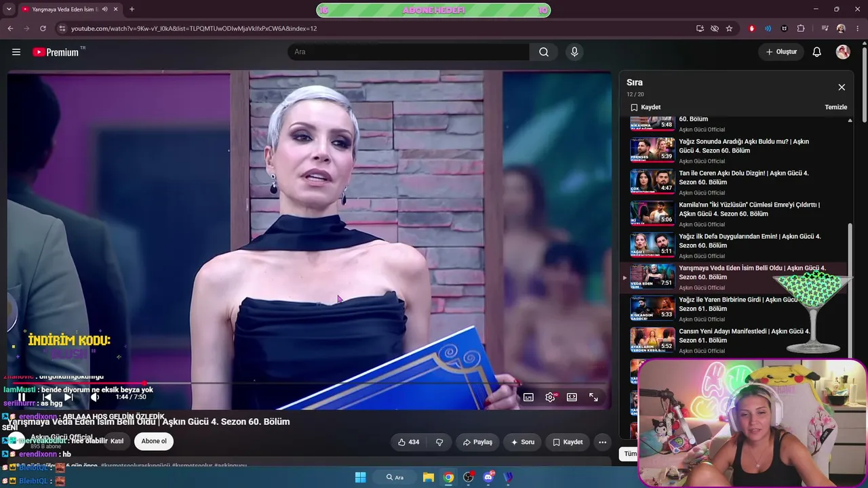Click the Soru button
This screenshot has width=868, height=488.
[x=523, y=442]
